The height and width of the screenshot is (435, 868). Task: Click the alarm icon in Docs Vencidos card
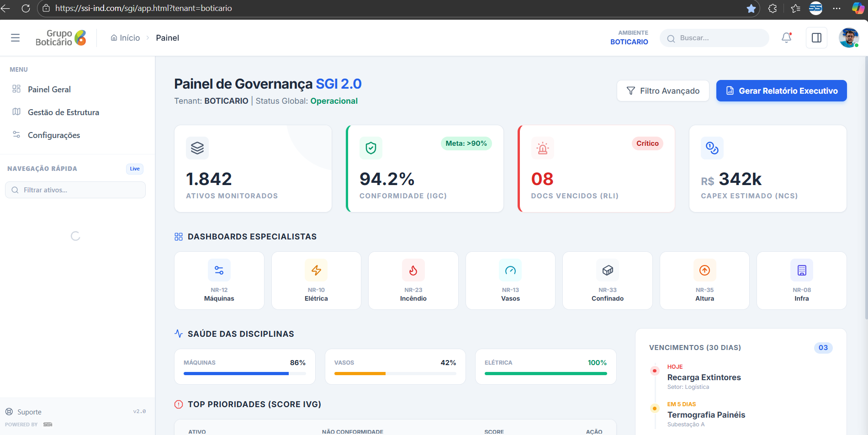point(543,148)
